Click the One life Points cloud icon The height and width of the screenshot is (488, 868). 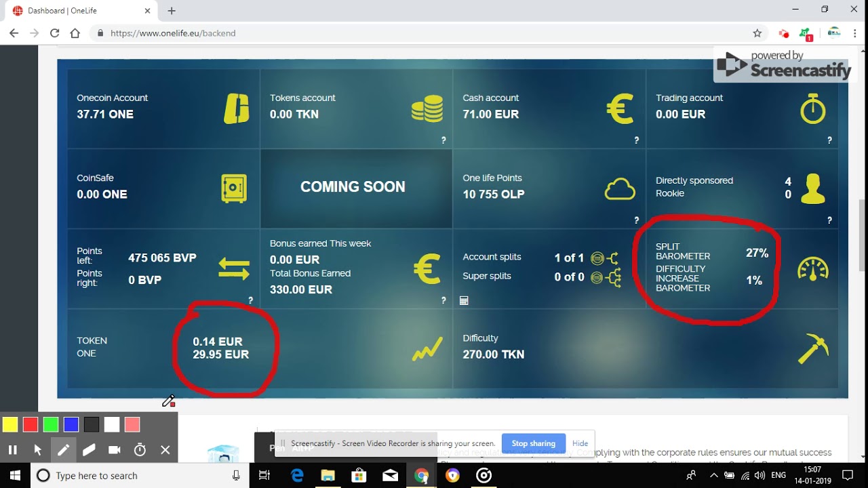tap(620, 189)
